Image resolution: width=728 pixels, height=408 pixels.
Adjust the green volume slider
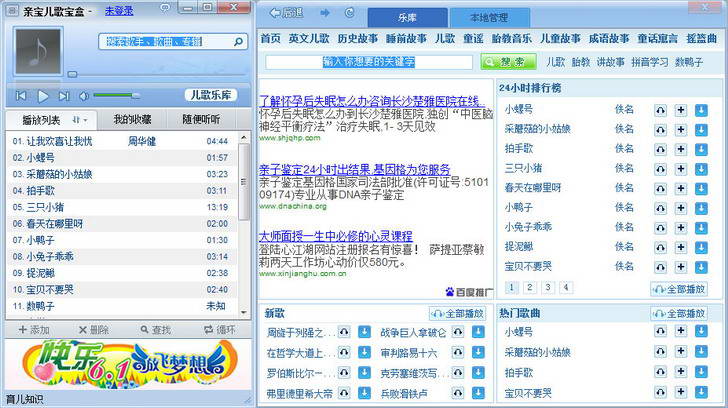(x=117, y=95)
